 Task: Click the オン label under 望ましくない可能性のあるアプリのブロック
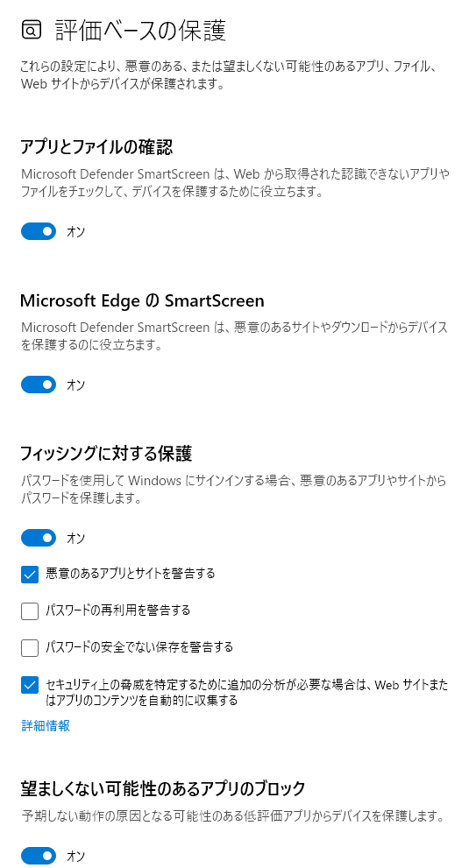point(76,856)
